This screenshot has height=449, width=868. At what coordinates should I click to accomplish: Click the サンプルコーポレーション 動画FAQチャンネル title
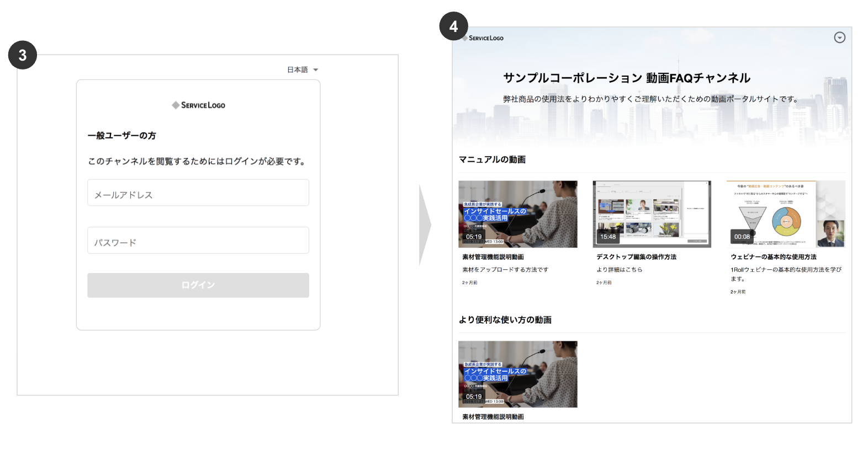click(627, 78)
